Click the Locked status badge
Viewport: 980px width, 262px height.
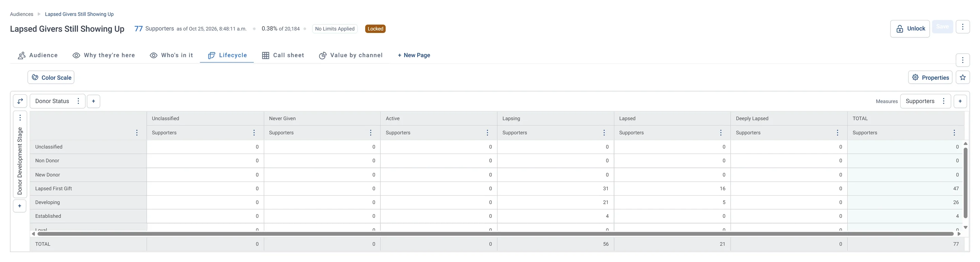(x=375, y=29)
